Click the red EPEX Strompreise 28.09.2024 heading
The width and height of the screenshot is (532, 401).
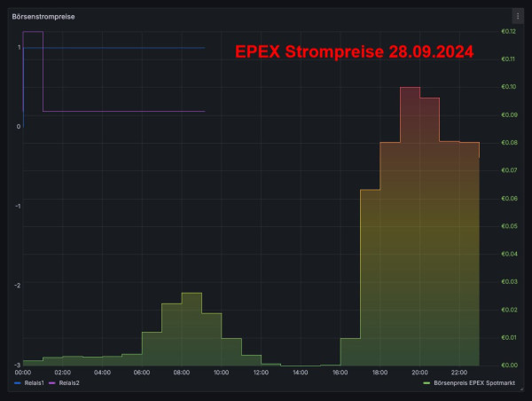355,52
